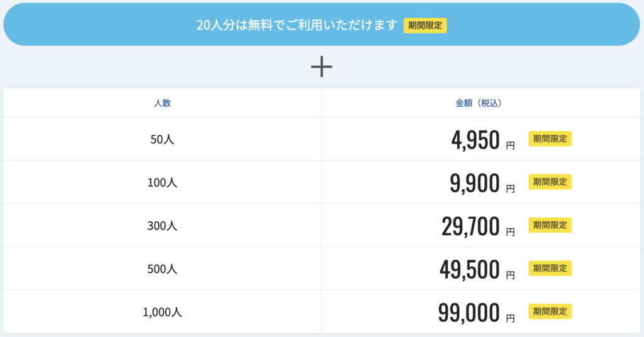
Task: Click the 4,950 price amount
Action: click(x=475, y=140)
